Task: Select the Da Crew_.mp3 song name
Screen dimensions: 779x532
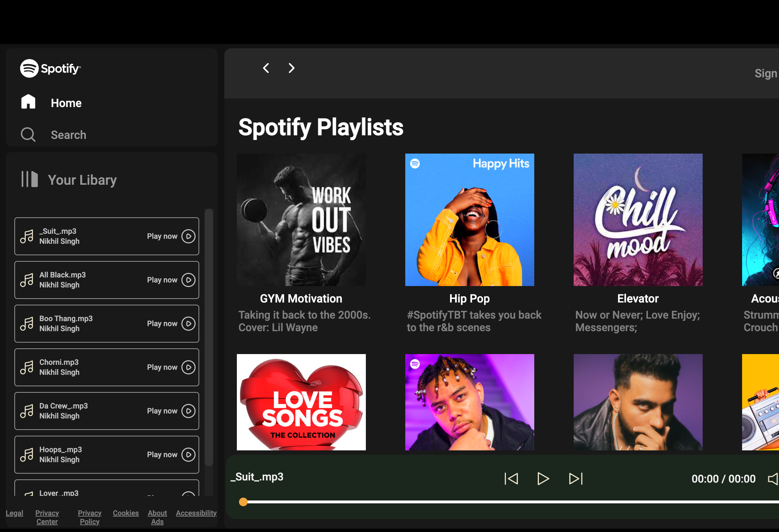Action: 63,406
